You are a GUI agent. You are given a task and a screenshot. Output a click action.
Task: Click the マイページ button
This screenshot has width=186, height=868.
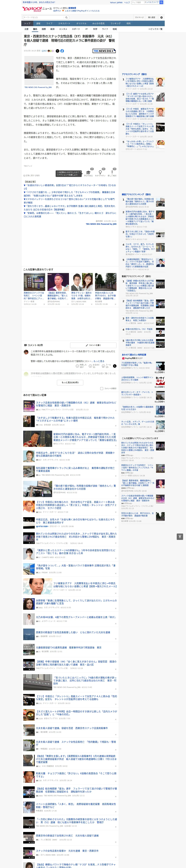pyautogui.click(x=139, y=18)
